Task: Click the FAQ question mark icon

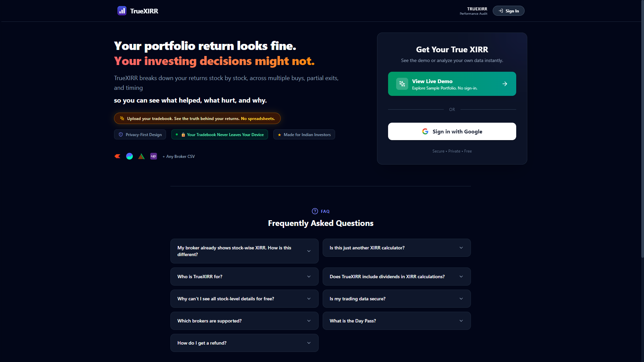Action: (x=315, y=211)
